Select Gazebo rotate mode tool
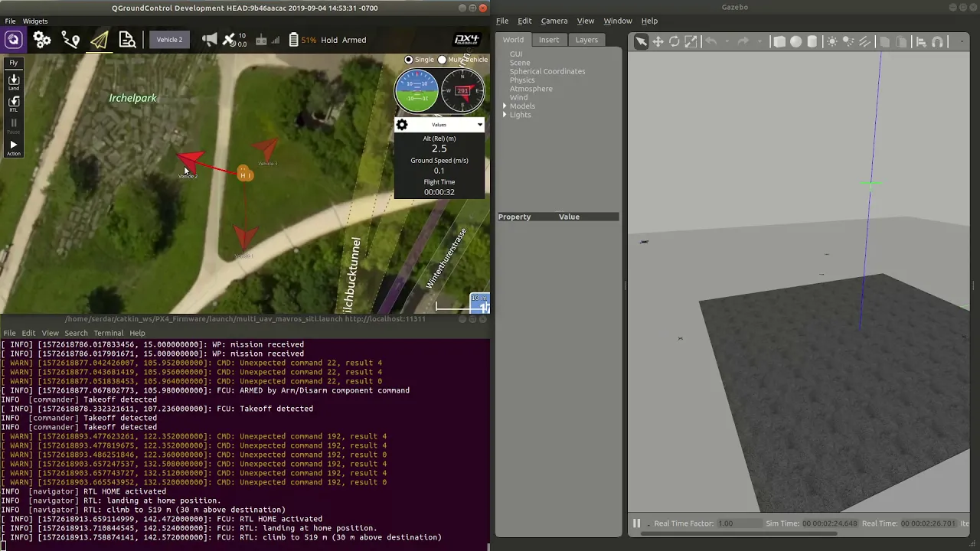The width and height of the screenshot is (980, 551). 675,41
